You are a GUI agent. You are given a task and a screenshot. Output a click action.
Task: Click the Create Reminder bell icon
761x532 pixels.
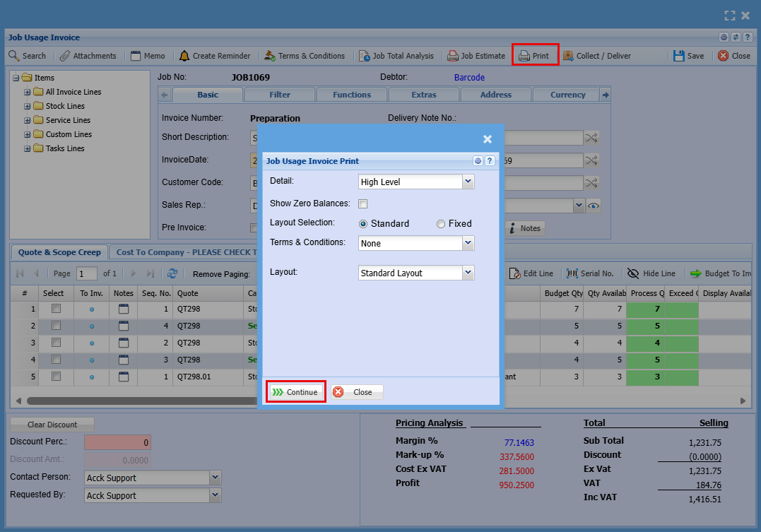pos(184,56)
